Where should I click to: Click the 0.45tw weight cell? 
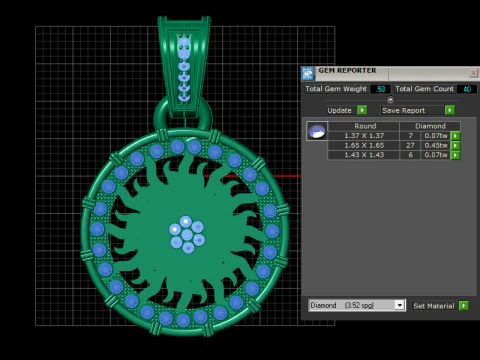(435, 145)
